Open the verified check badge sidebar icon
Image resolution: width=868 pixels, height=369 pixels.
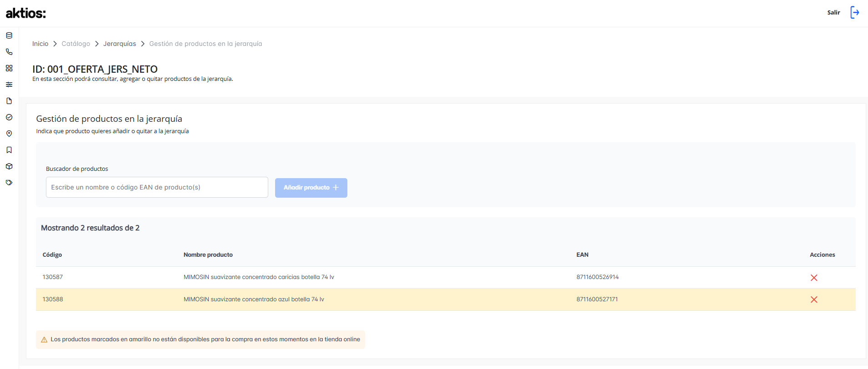coord(9,117)
